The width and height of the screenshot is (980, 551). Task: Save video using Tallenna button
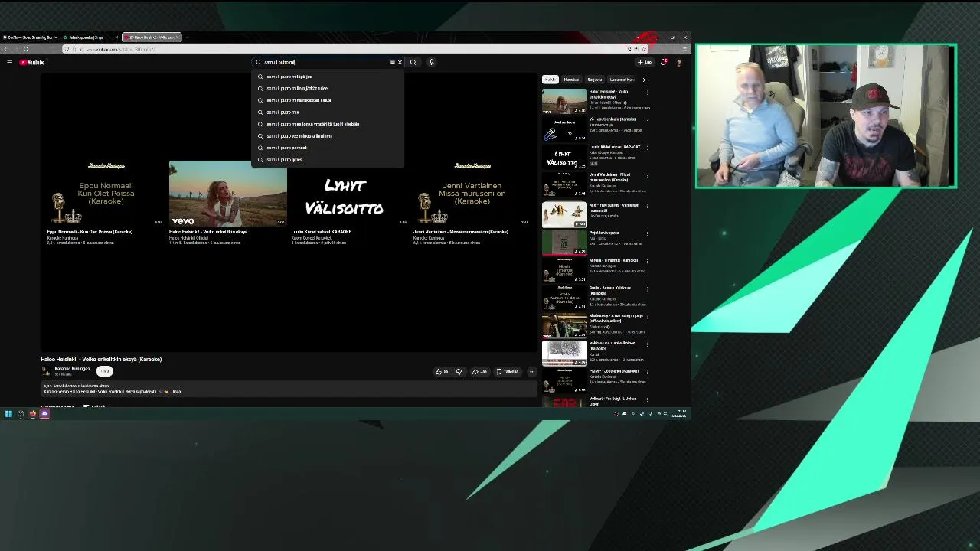point(507,372)
